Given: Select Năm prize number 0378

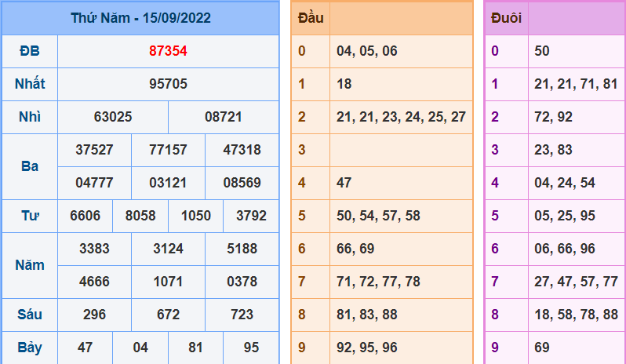Looking at the screenshot, I should (x=242, y=282).
